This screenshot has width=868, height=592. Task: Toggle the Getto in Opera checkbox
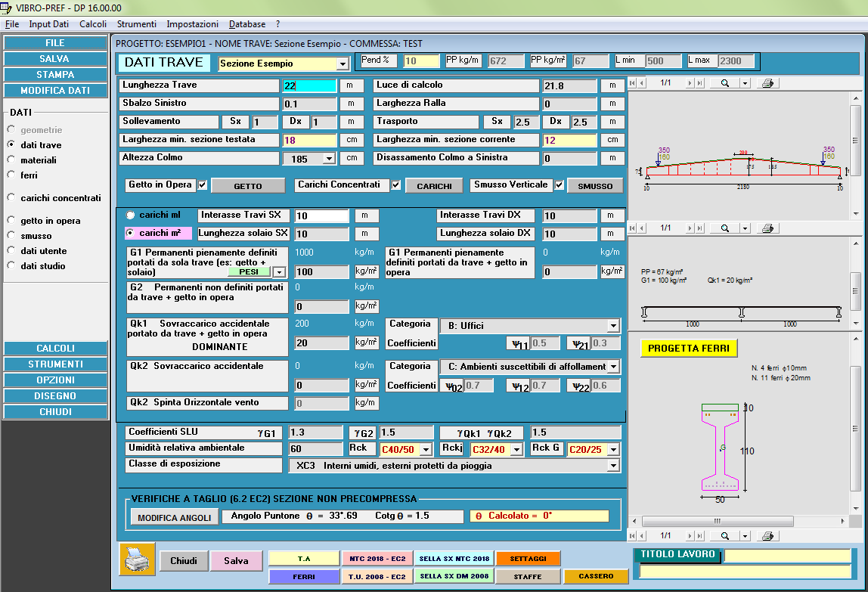tap(203, 185)
